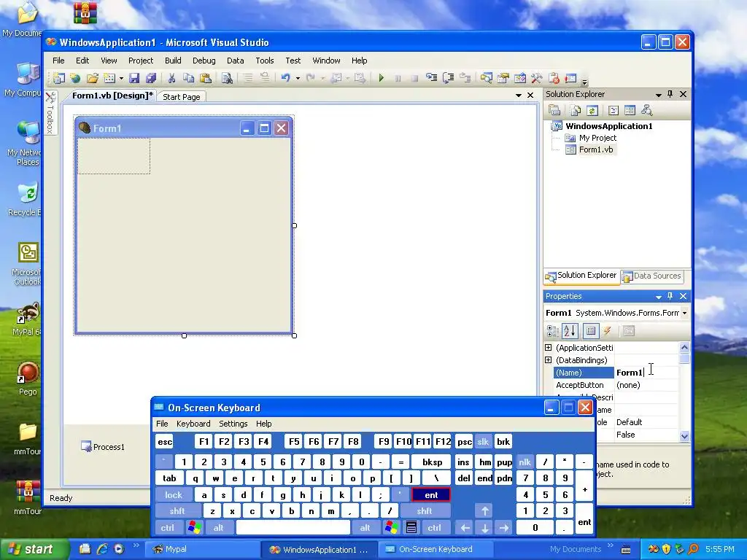Expand the (ApplicationSettings) property
The height and width of the screenshot is (560, 747).
point(548,348)
